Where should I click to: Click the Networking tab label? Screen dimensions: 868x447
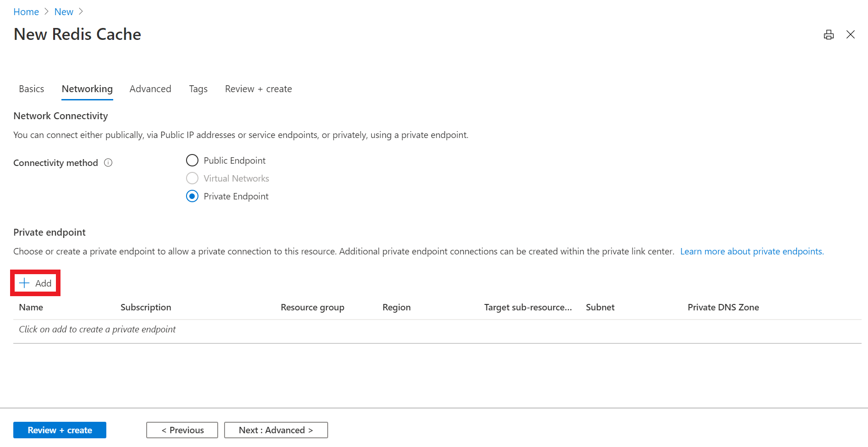tap(87, 88)
